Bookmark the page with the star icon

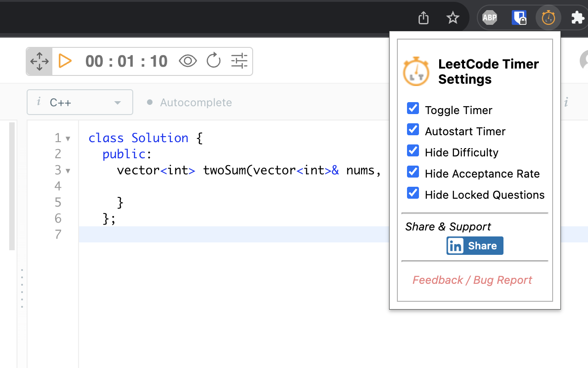(x=453, y=18)
